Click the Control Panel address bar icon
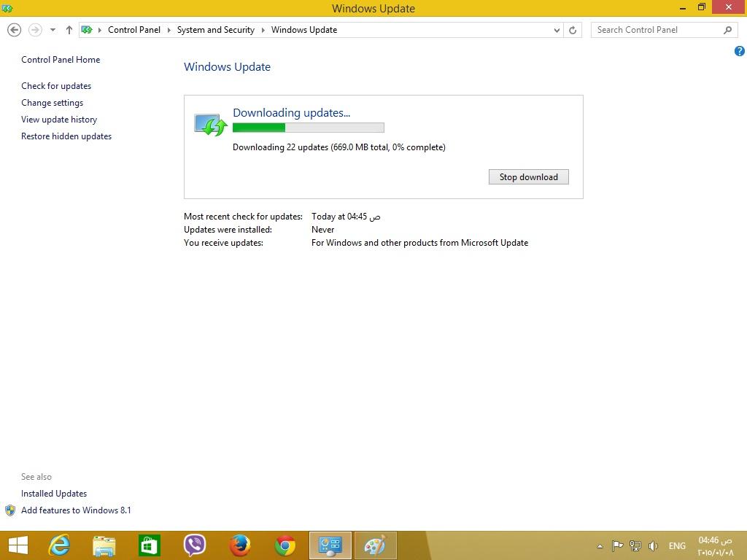The height and width of the screenshot is (560, 747). pyautogui.click(x=87, y=30)
